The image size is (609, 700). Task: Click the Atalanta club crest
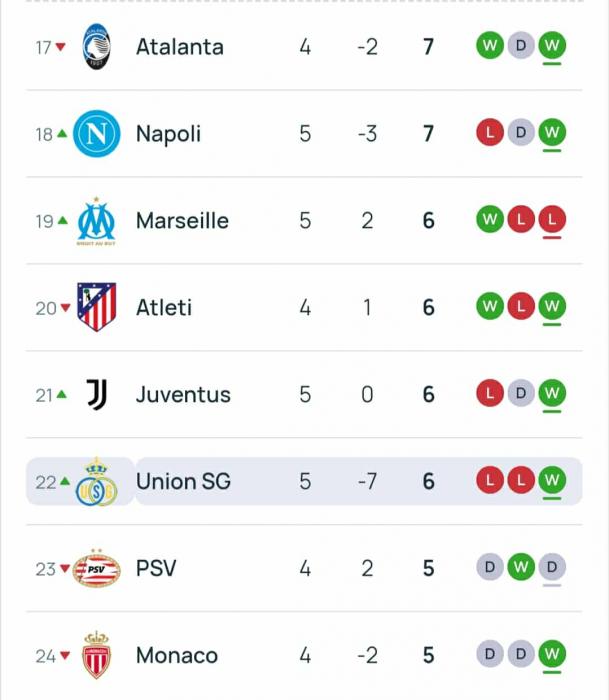click(x=97, y=47)
